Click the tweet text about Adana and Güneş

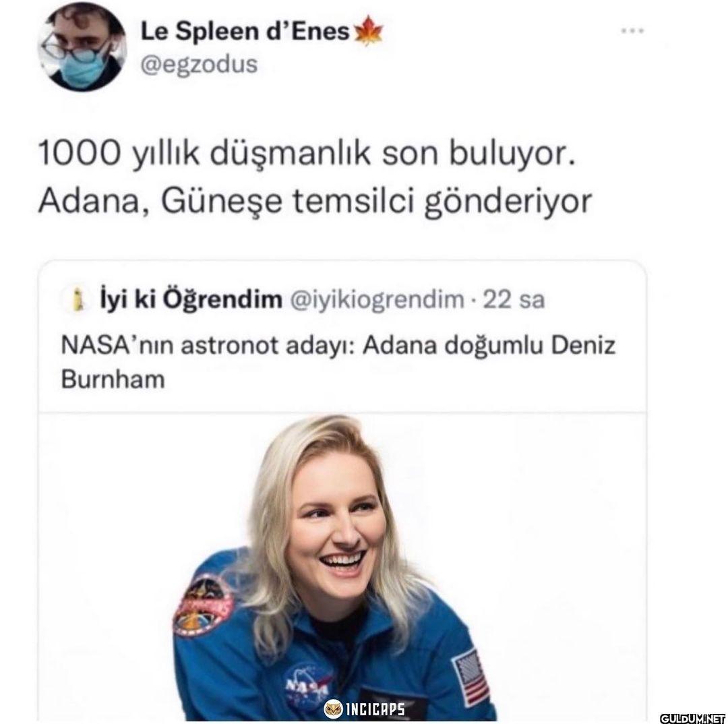(315, 177)
